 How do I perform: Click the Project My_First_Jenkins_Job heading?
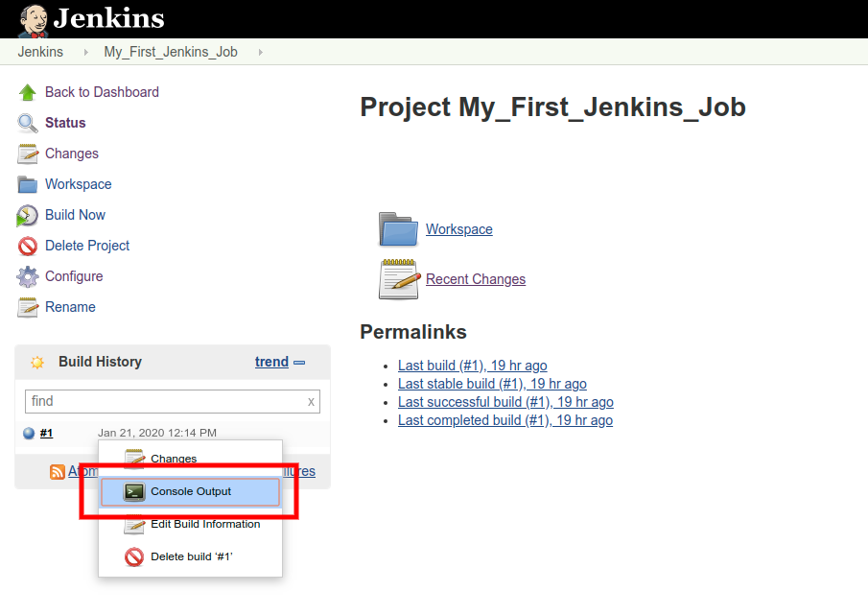553,107
